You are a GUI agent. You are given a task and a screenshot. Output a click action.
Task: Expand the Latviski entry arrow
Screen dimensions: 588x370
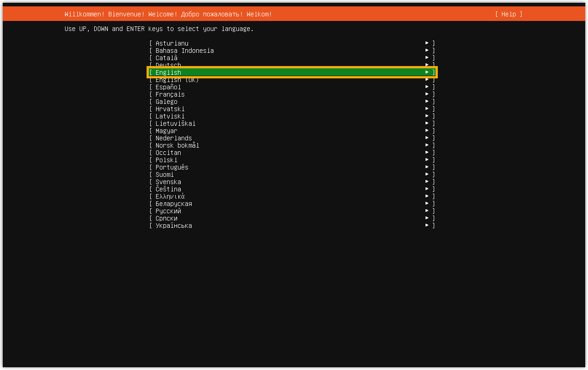click(427, 116)
